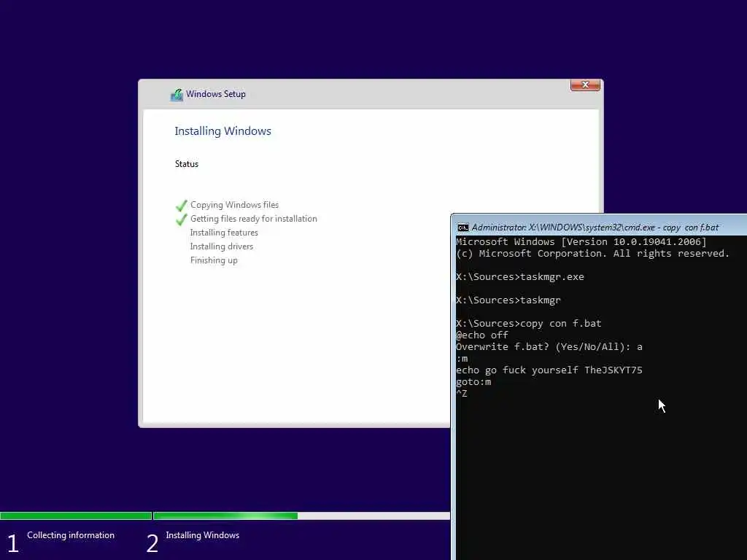Image resolution: width=747 pixels, height=560 pixels.
Task: Click the Collecting information progress bar
Action: point(76,516)
